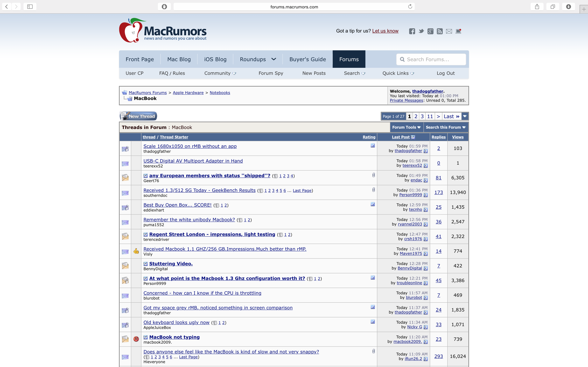Switch to the Buyer's Guide tab
The width and height of the screenshot is (588, 367).
point(307,59)
